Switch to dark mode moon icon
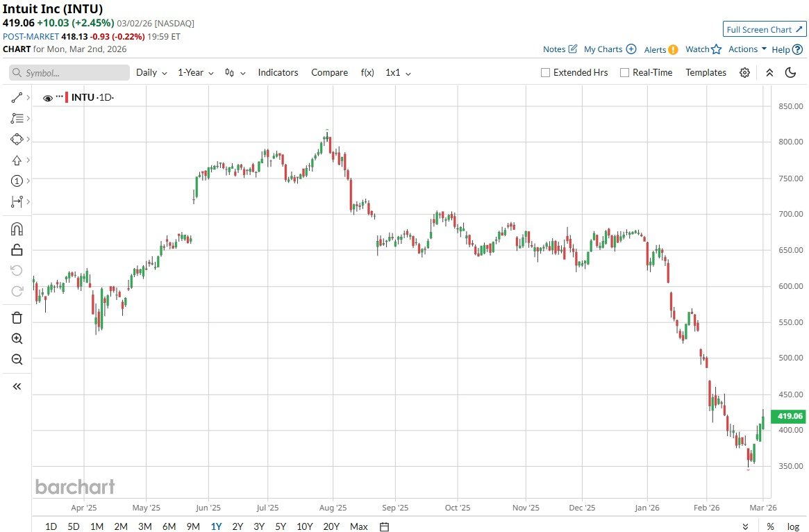 click(790, 73)
